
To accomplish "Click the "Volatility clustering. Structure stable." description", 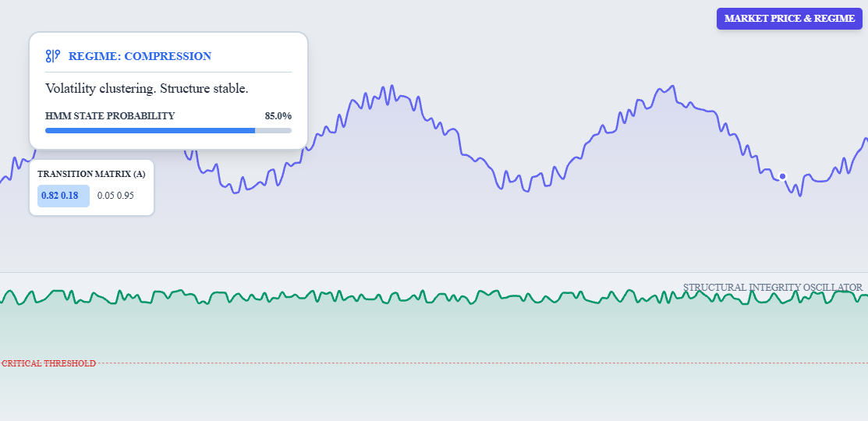I will pos(147,89).
